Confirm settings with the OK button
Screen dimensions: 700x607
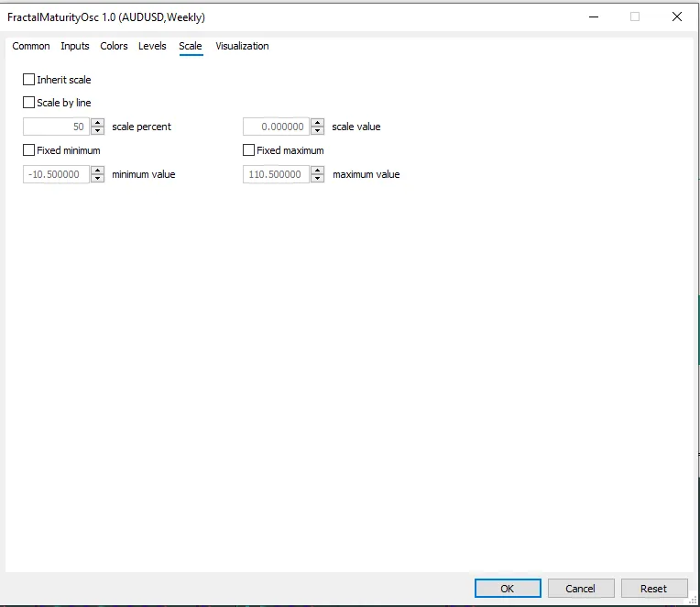508,589
